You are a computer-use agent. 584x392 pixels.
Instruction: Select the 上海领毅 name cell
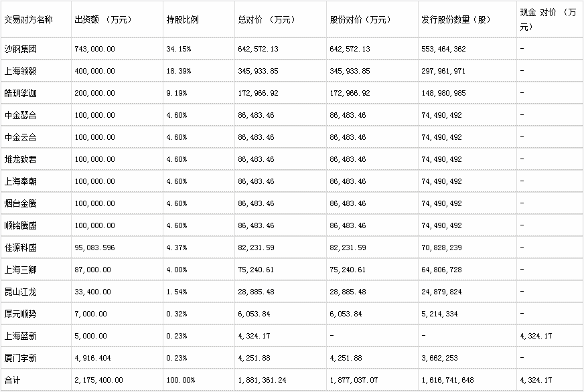[35, 71]
